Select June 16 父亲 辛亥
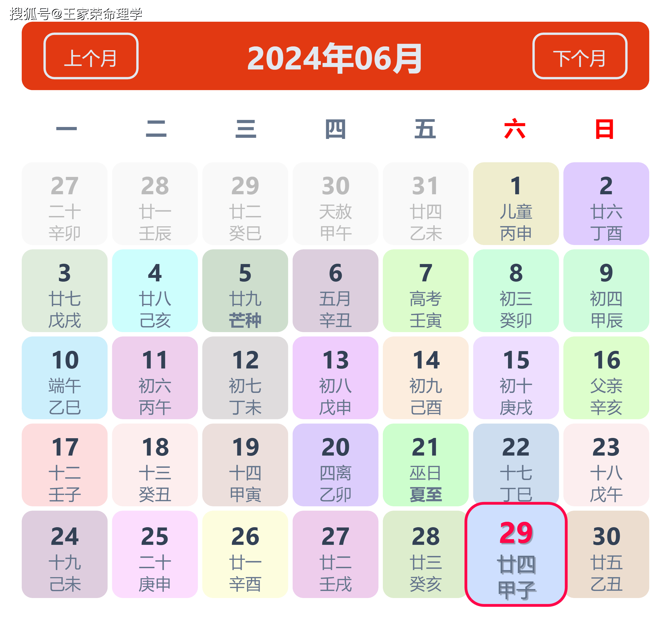 606,378
